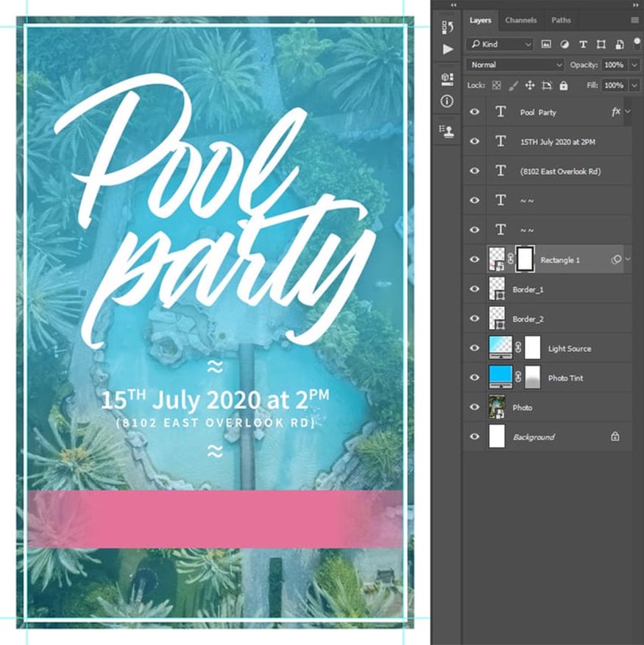Image resolution: width=644 pixels, height=645 pixels.
Task: Collapse the panel dock double arrows
Action: pyautogui.click(x=453, y=5)
